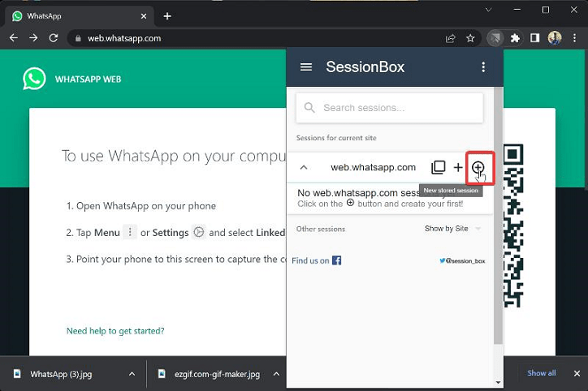The image size is (588, 391).
Task: Click the New stored session icon
Action: [478, 167]
